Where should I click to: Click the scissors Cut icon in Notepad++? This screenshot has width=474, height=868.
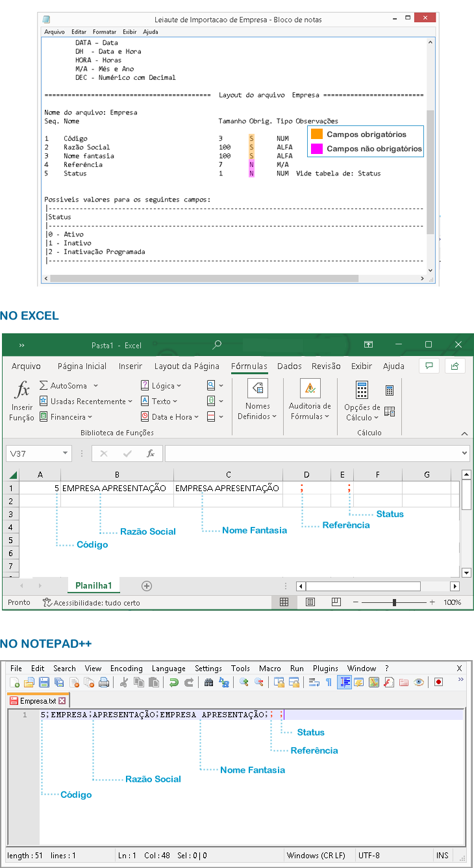pyautogui.click(x=123, y=682)
